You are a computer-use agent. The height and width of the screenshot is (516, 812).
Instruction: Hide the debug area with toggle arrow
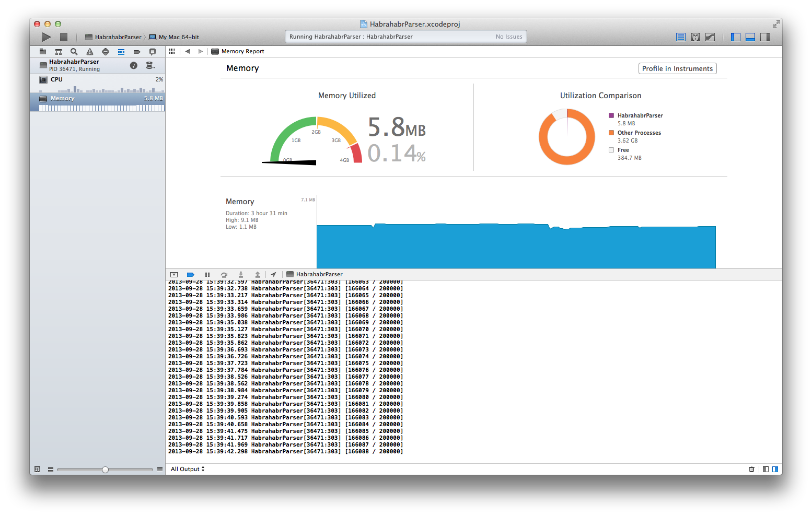174,274
